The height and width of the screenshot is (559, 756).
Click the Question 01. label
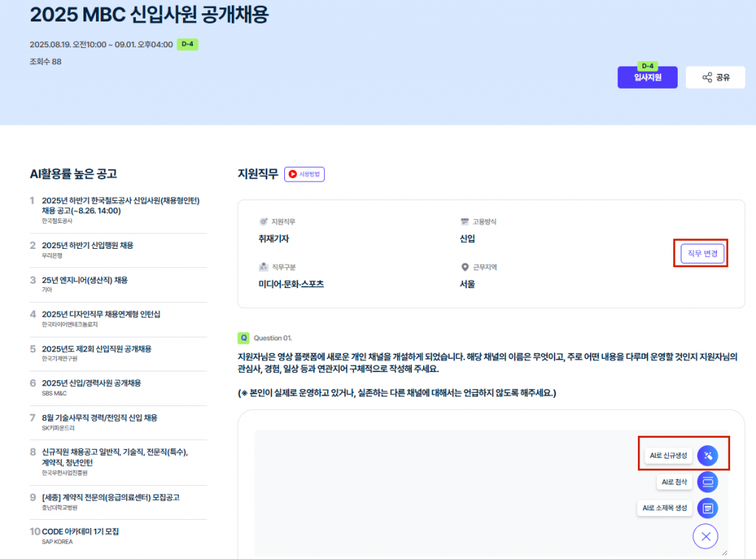(273, 338)
